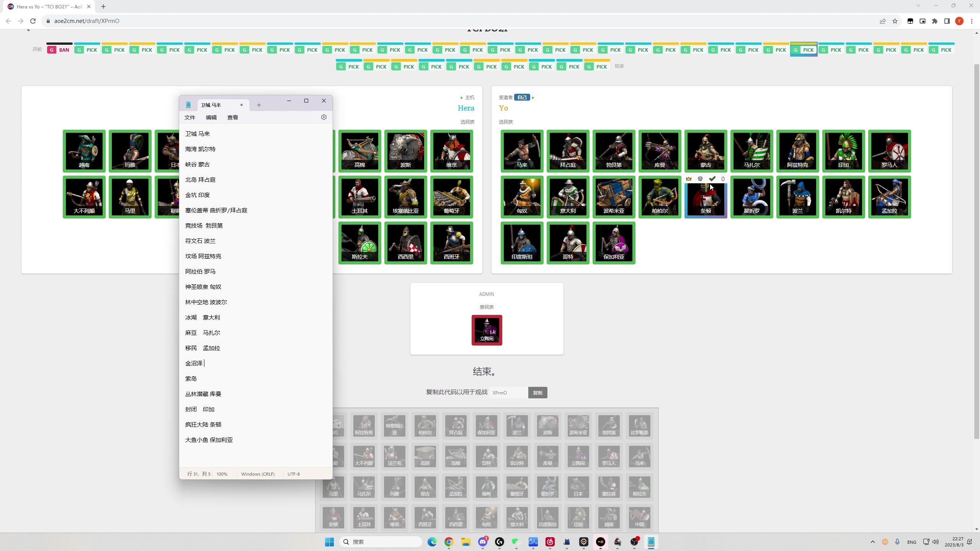980x551 pixels.
Task: Select the 立陶宛 banned civilization card
Action: [x=487, y=330]
